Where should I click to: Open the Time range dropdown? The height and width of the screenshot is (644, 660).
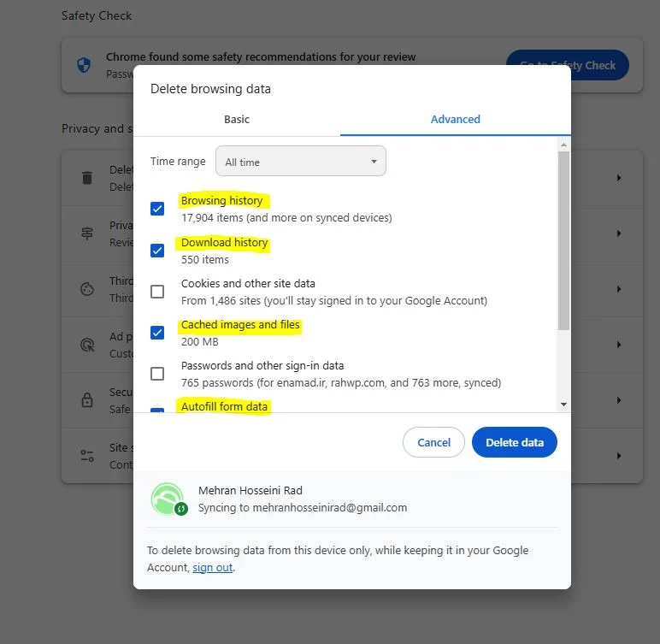[x=301, y=162]
